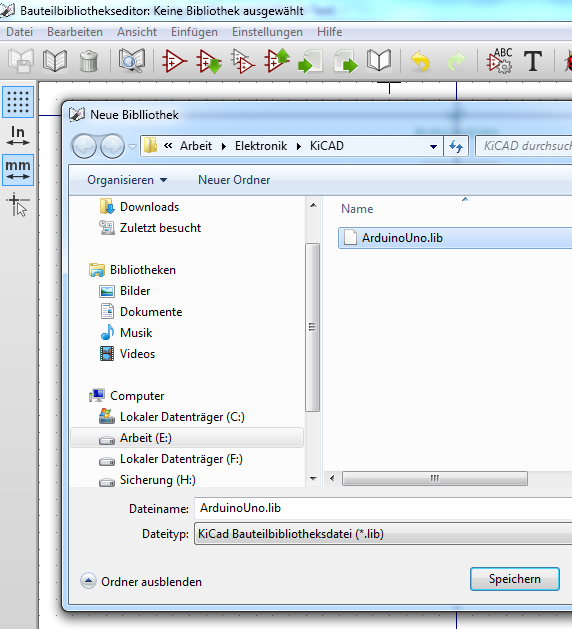572x629 pixels.
Task: Click the KiCAD durchsuchen search field
Action: click(523, 146)
